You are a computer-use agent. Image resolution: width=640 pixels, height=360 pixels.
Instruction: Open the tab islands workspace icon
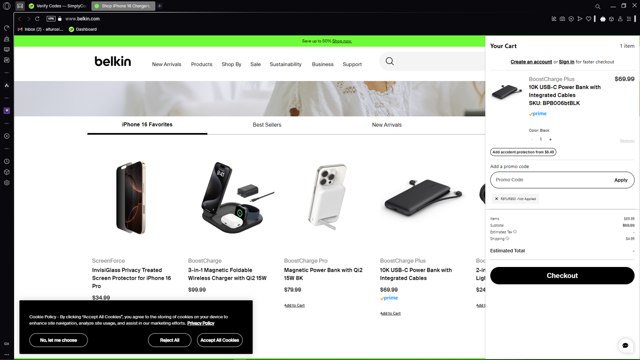pos(20,6)
